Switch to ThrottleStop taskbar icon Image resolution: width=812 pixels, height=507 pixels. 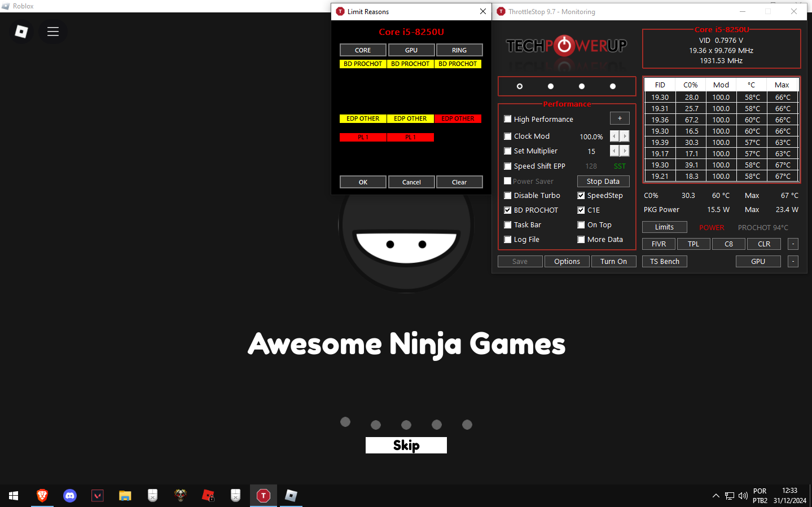pyautogui.click(x=264, y=496)
